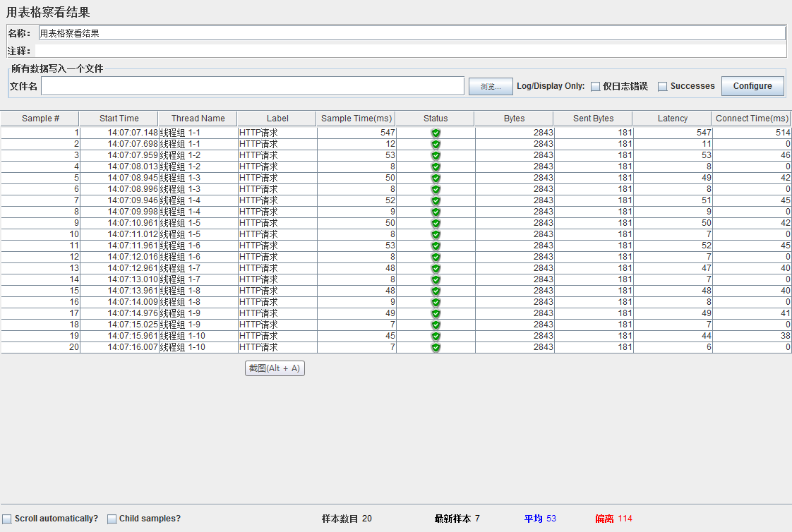792x532 pixels.
Task: Click the 注释 comments field
Action: click(x=410, y=51)
